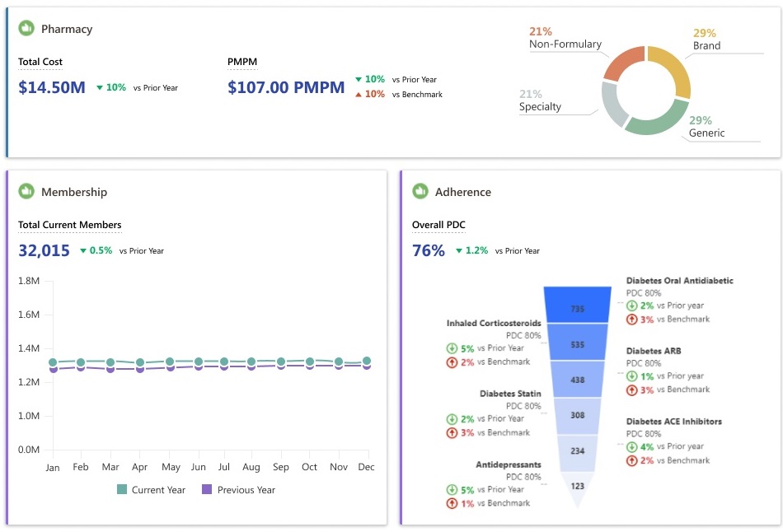Click the 29% Brand donut label

click(x=706, y=40)
